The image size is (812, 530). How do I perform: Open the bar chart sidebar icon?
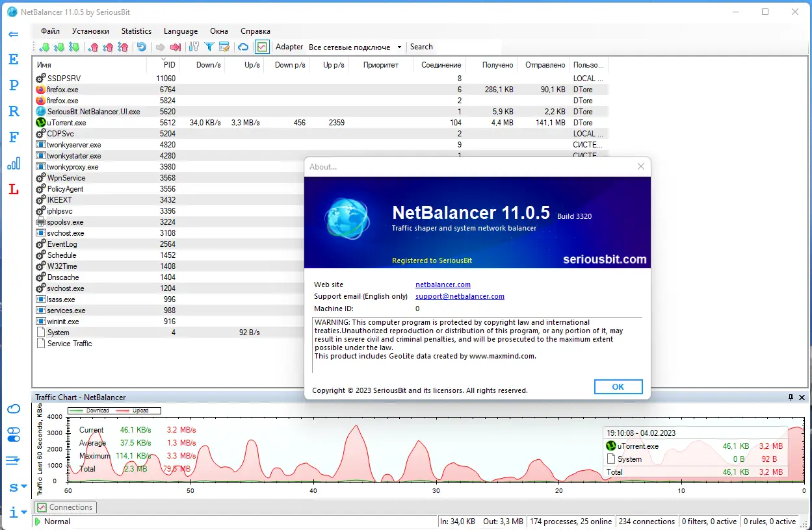[x=14, y=162]
